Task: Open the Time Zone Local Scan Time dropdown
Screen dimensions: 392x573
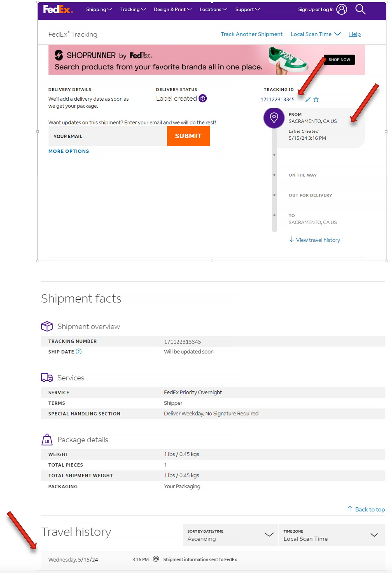Action: coord(332,535)
